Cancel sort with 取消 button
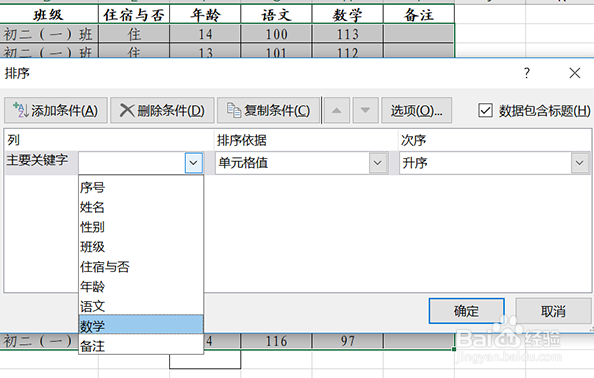 point(553,311)
